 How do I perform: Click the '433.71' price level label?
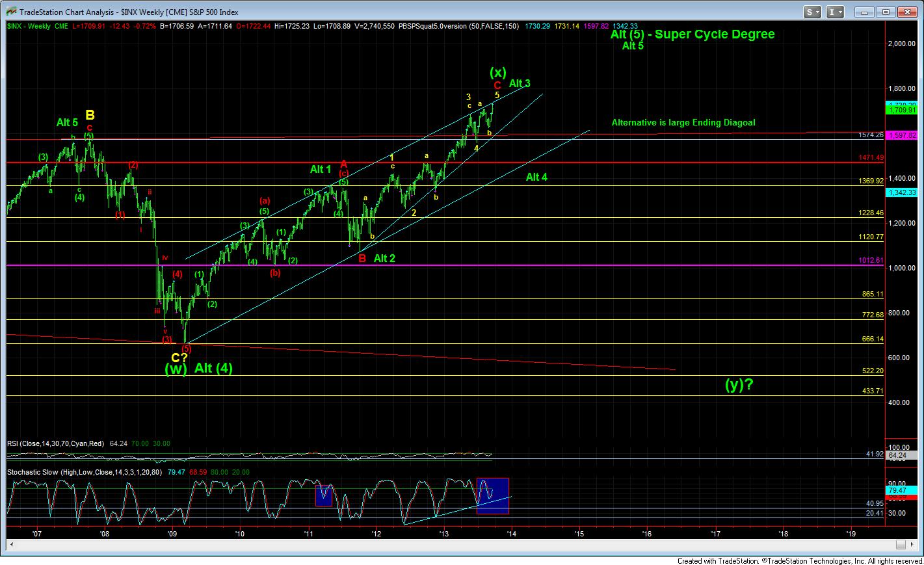click(873, 391)
